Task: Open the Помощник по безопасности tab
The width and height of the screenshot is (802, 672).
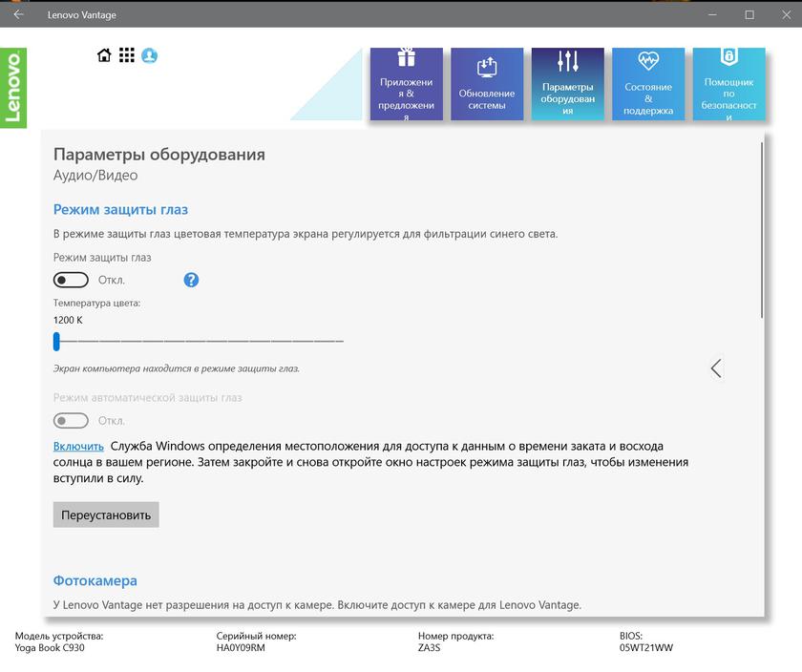Action: click(728, 85)
